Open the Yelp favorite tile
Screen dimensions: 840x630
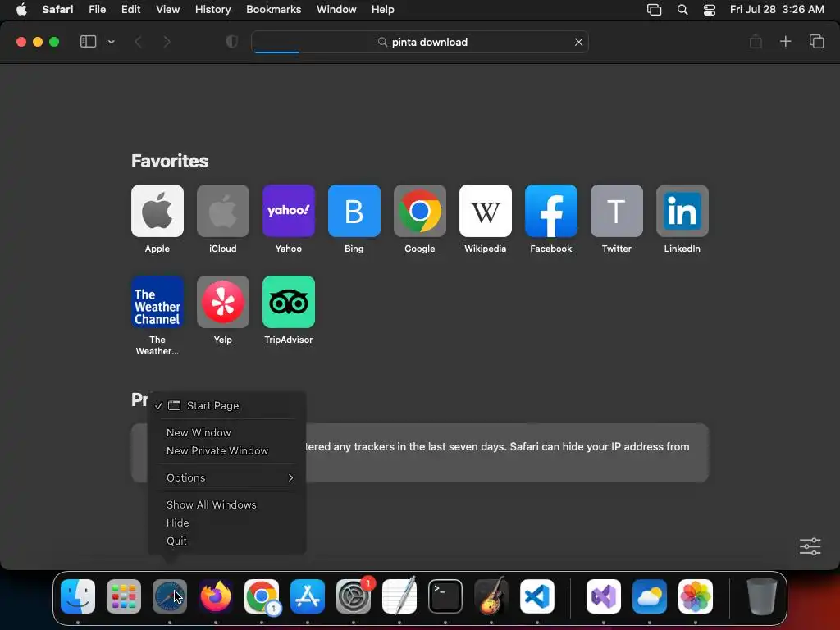point(223,302)
